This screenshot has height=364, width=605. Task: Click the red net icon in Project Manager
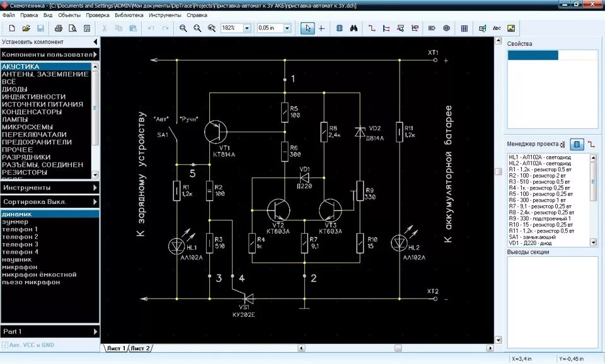point(591,144)
